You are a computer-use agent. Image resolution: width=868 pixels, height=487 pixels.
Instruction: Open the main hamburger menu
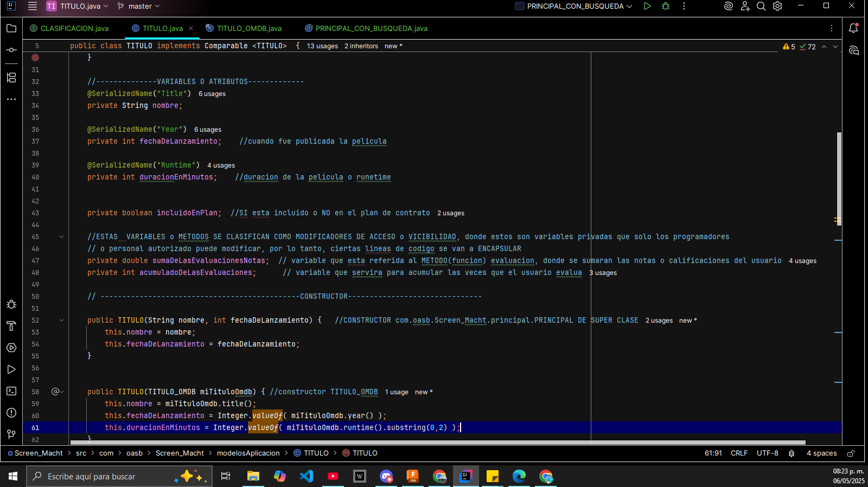[33, 6]
